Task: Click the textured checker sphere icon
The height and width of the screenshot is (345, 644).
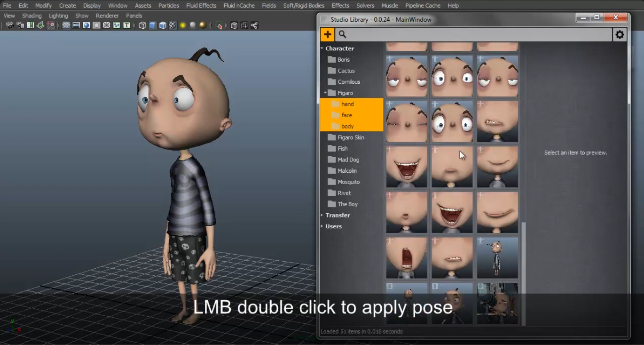Action: [173, 25]
